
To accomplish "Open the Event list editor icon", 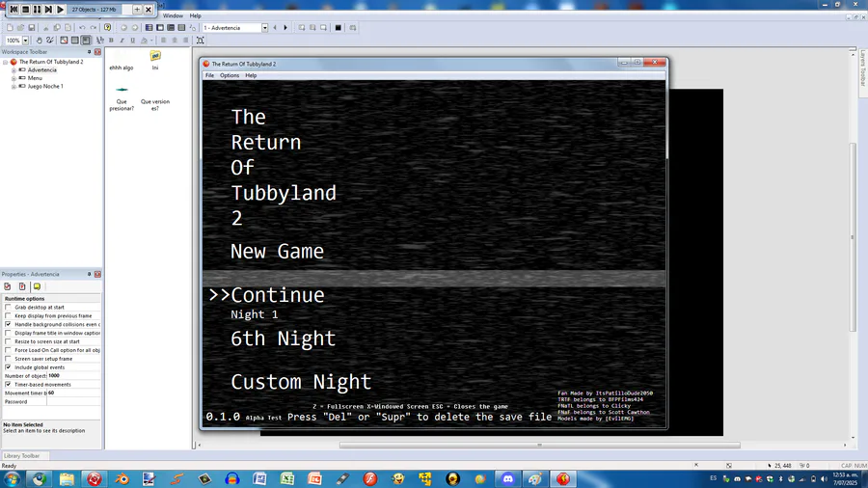I will click(x=181, y=28).
